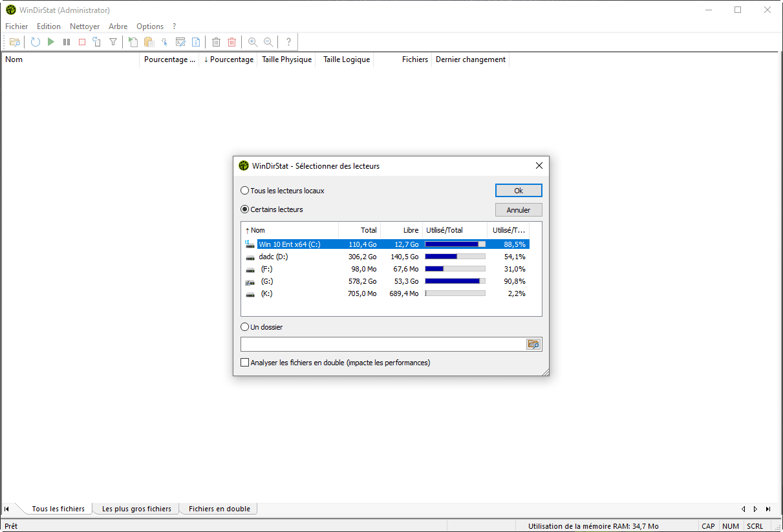Screen dimensions: 783x532
Task: Click the red permanent delete trash icon
Action: click(232, 42)
